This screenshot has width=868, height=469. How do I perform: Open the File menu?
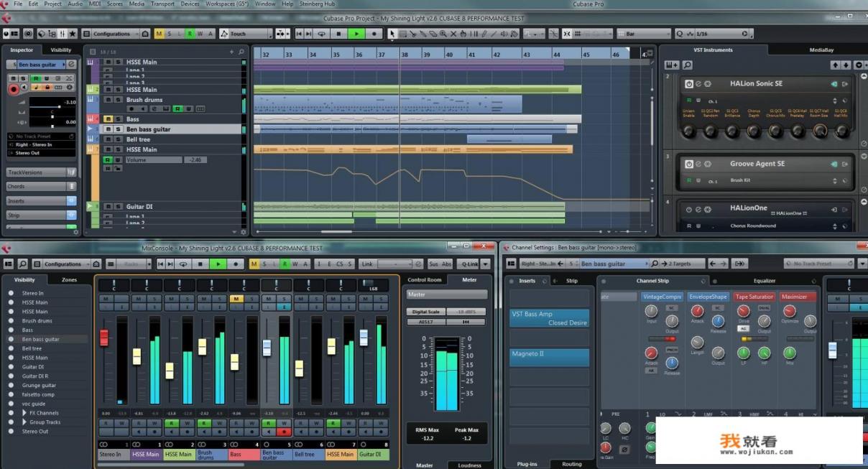[18, 4]
